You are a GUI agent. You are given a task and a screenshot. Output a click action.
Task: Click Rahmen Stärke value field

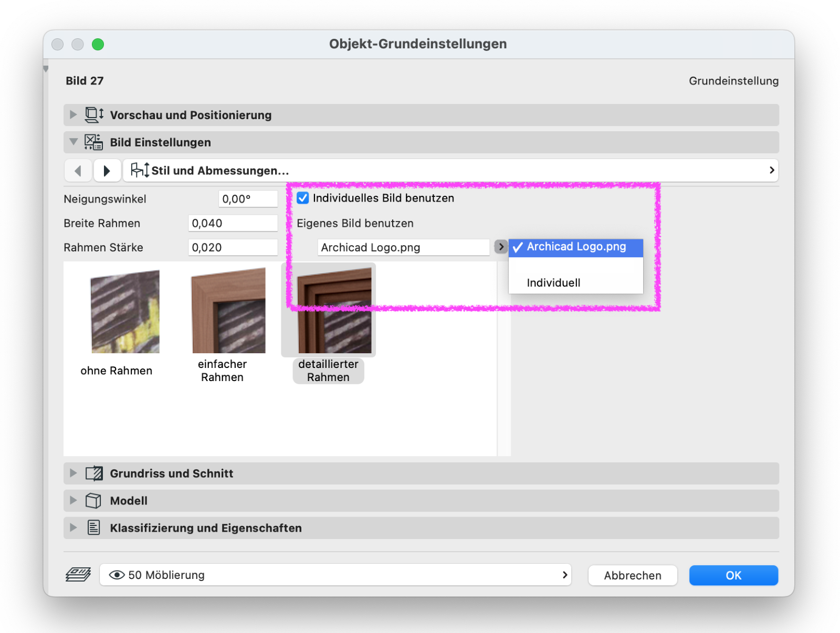coord(233,247)
